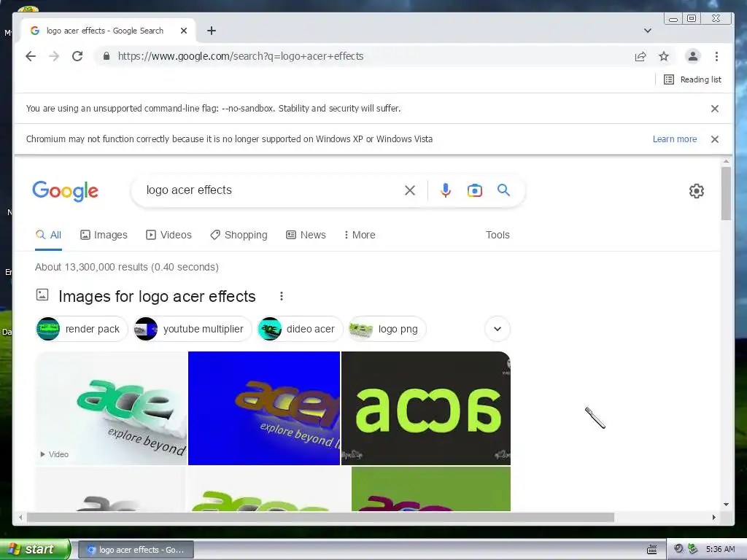Image resolution: width=747 pixels, height=560 pixels.
Task: Click the system tray clock
Action: 720,549
